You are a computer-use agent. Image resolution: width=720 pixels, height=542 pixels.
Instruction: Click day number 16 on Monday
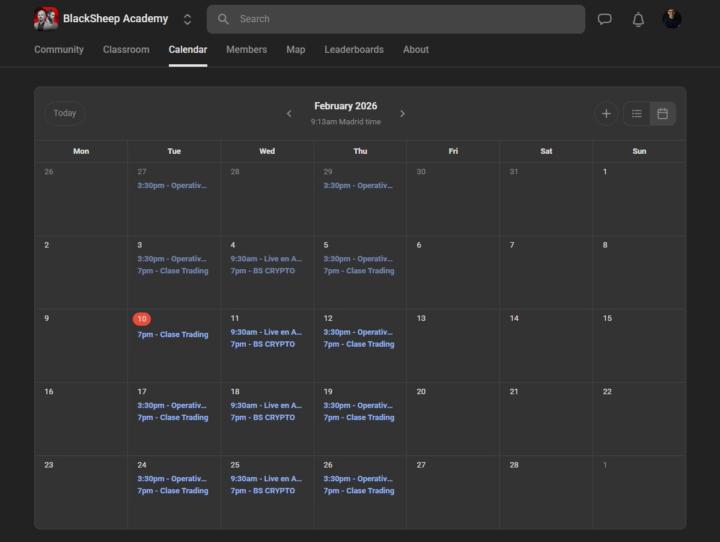[49, 392]
